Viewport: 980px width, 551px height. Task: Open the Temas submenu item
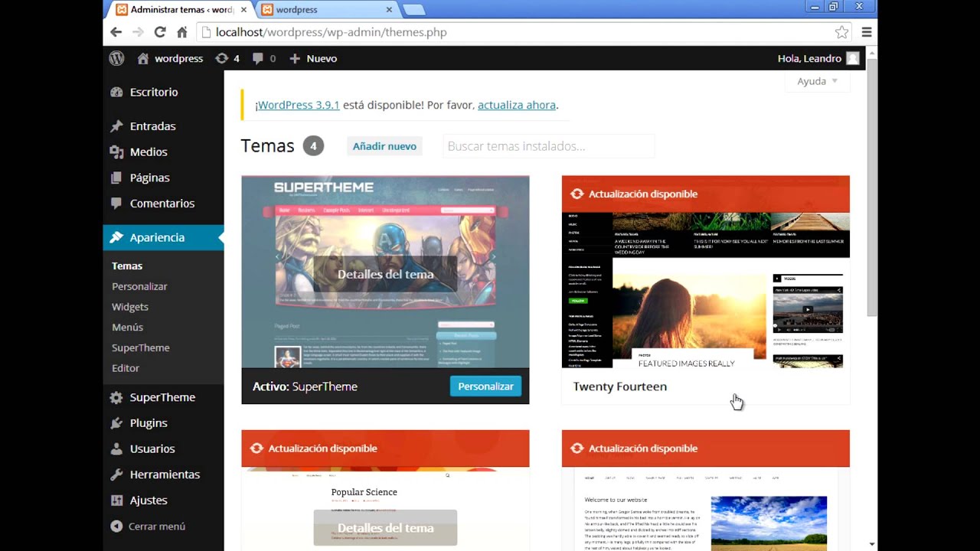point(127,266)
